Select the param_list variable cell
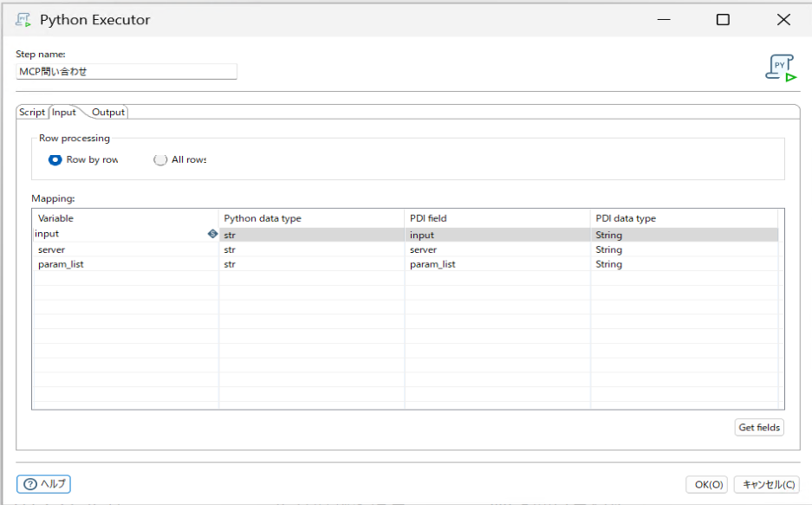Screen dimensions: 812x505 (x=126, y=264)
